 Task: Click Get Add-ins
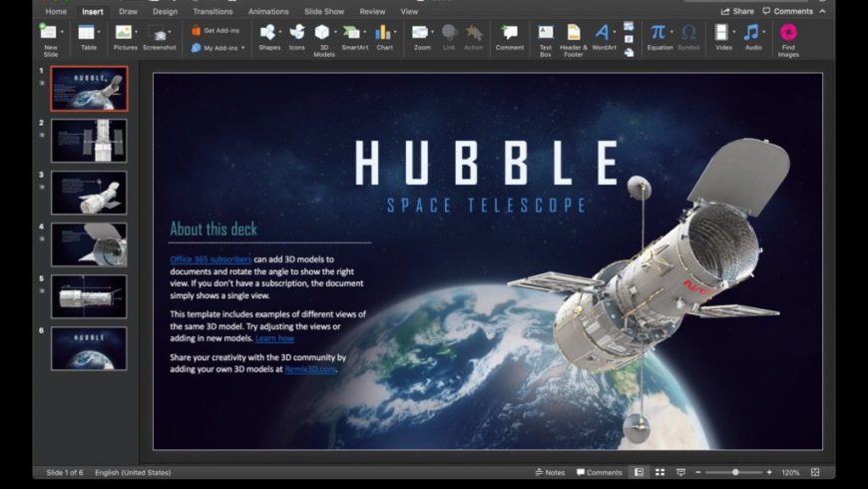[215, 31]
